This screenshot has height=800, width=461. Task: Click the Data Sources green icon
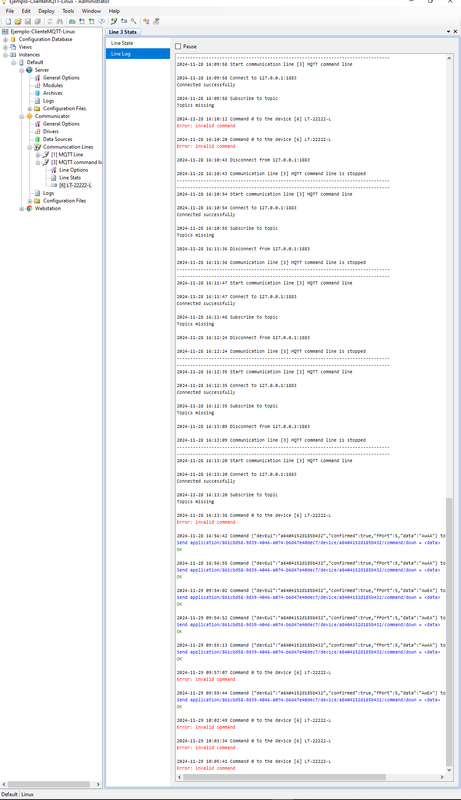(37, 139)
